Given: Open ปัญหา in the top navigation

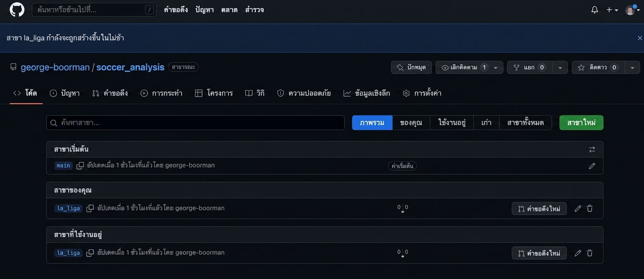Looking at the screenshot, I should [204, 10].
